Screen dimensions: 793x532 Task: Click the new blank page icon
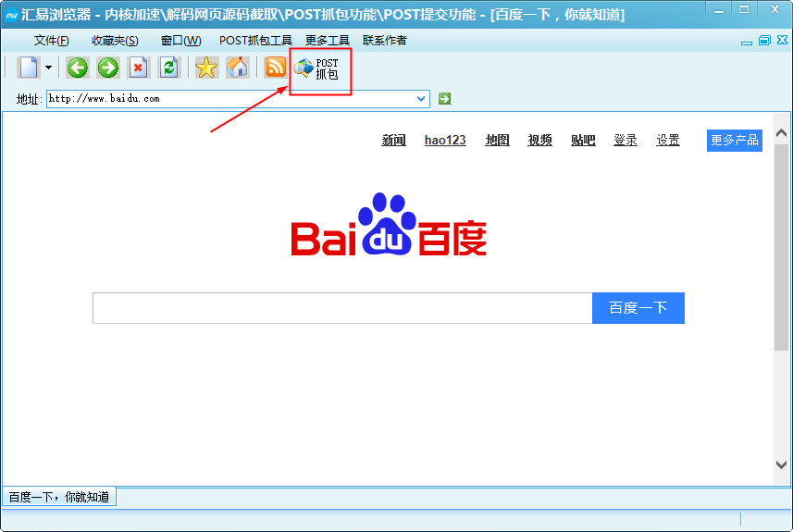29,68
